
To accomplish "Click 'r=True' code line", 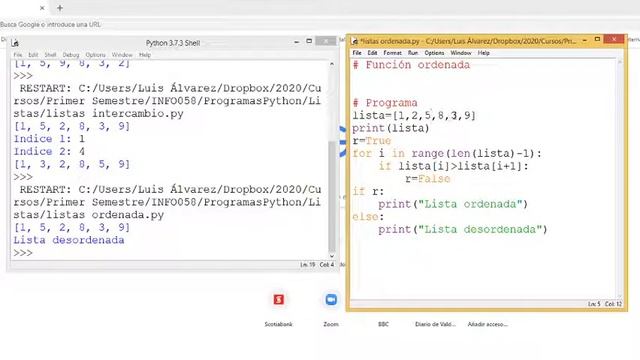I will pyautogui.click(x=372, y=141).
